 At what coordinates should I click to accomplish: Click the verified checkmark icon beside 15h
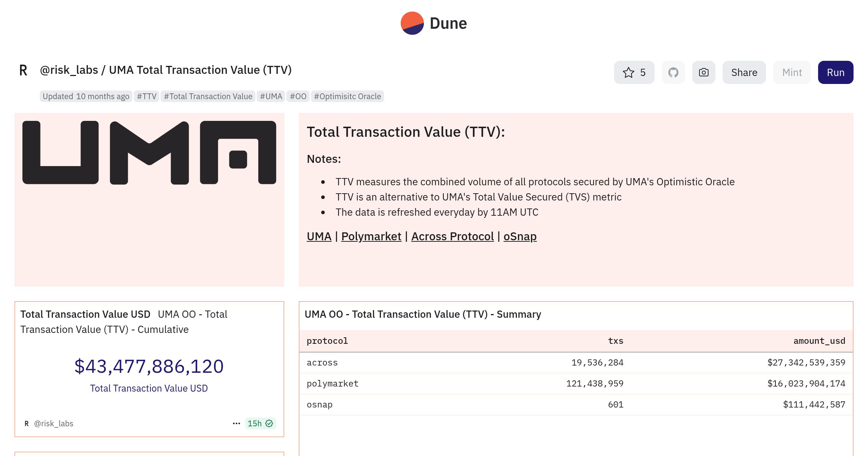pyautogui.click(x=269, y=423)
